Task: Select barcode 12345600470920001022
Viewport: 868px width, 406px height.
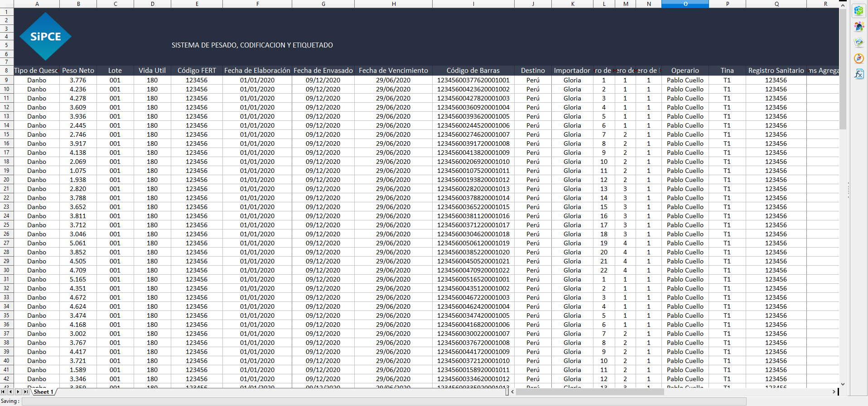Action: pos(473,270)
